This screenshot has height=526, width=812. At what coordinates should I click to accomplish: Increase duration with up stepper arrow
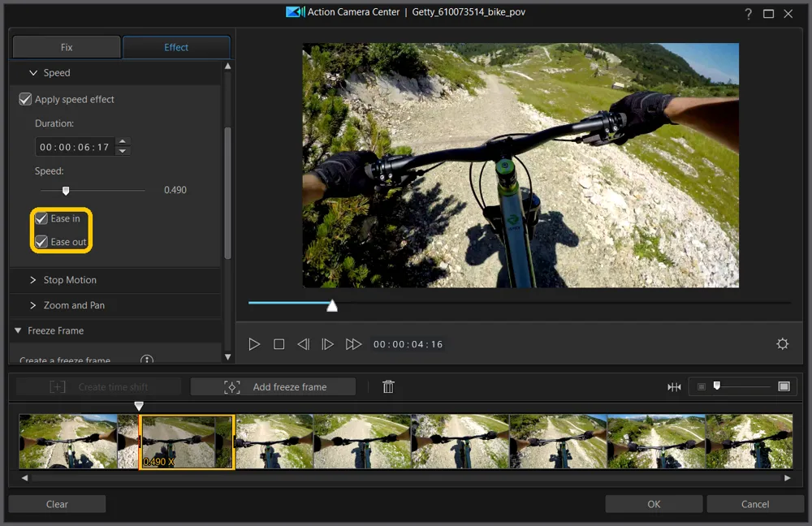123,141
